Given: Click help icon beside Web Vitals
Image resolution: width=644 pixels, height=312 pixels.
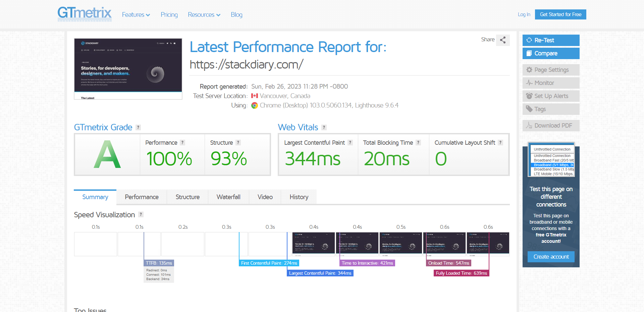Looking at the screenshot, I should point(324,128).
